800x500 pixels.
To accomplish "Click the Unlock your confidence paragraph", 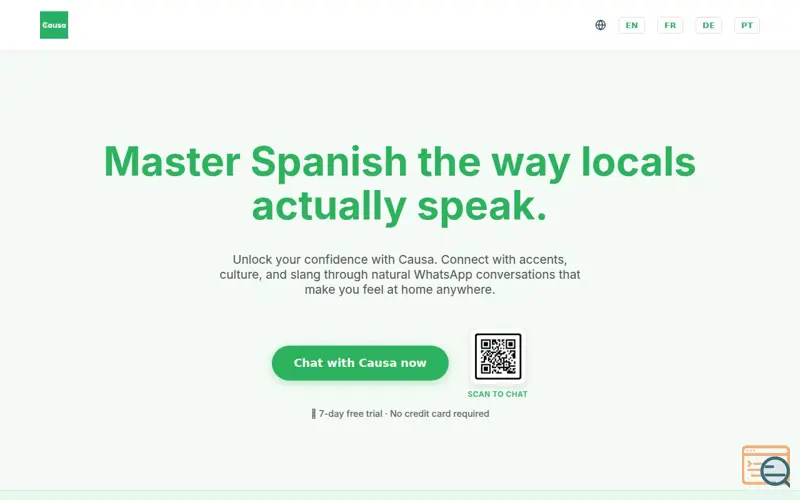I will (x=400, y=274).
